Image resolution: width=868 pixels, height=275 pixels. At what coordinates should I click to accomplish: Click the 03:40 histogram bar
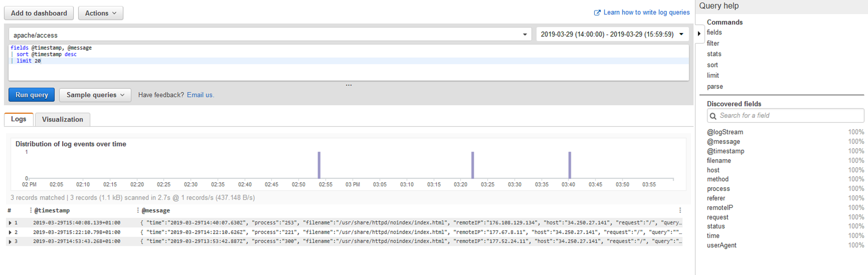coord(569,165)
